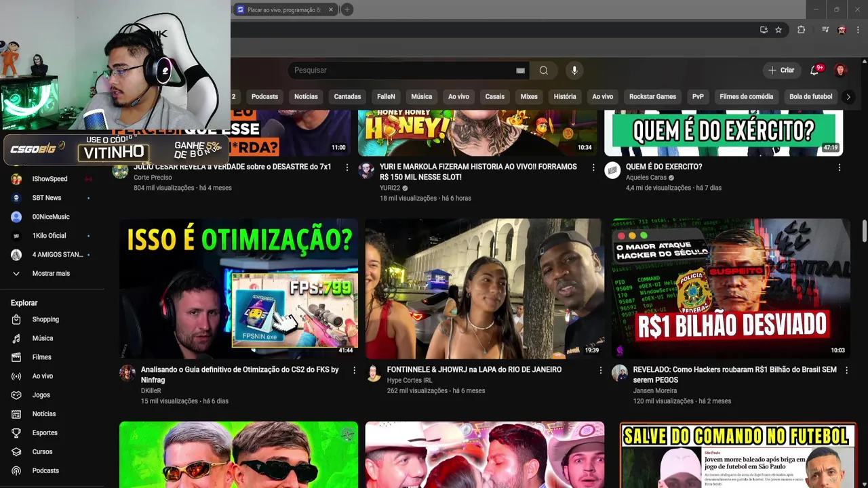Open the on-screen keyboard in search box
868x488 pixels.
(x=520, y=70)
